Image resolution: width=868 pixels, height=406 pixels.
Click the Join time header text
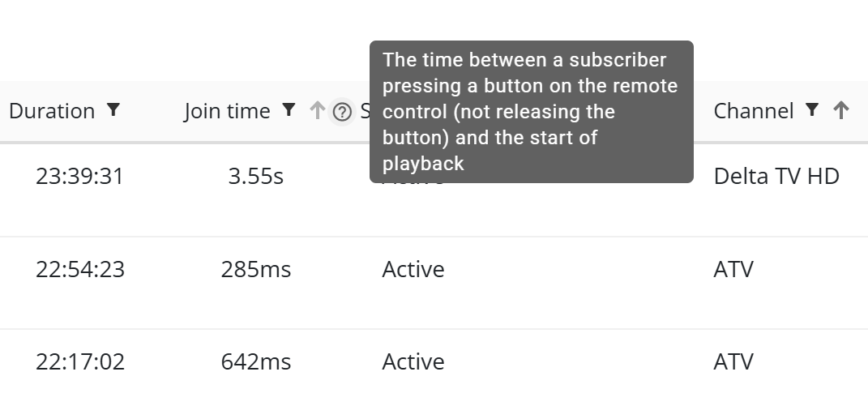point(227,111)
